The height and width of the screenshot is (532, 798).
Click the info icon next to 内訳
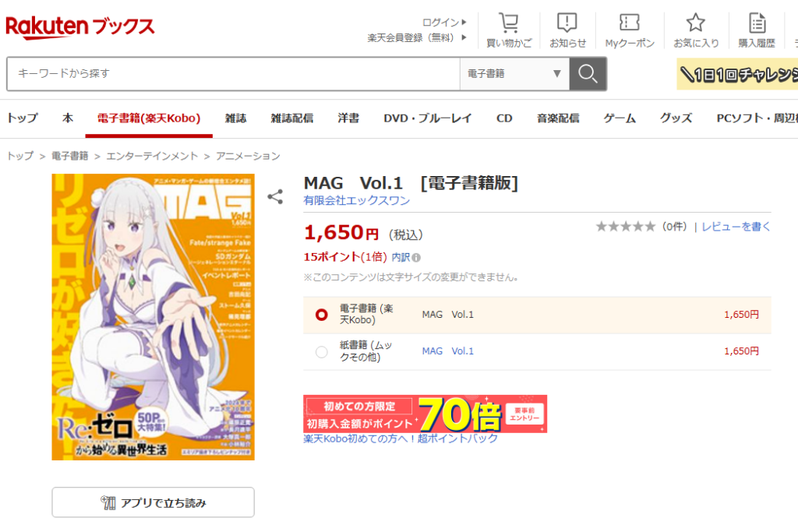click(x=416, y=258)
